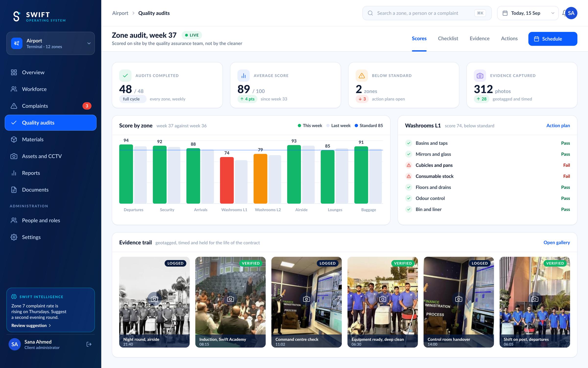Click the Airport breadcrumb link
Screen dimensions: 588x368
[120, 13]
